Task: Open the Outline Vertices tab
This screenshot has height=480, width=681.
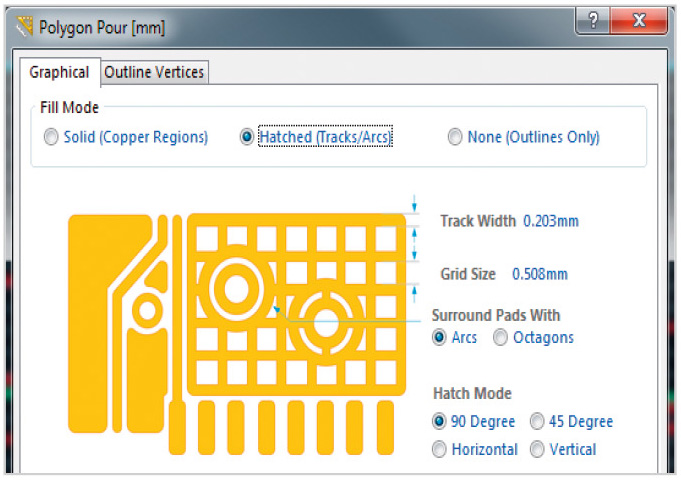Action: tap(154, 72)
